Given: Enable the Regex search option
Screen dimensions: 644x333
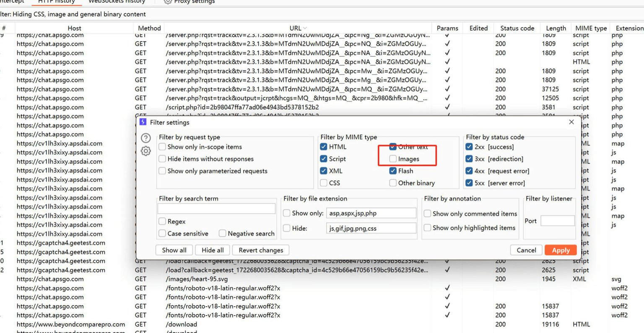Looking at the screenshot, I should pos(162,221).
